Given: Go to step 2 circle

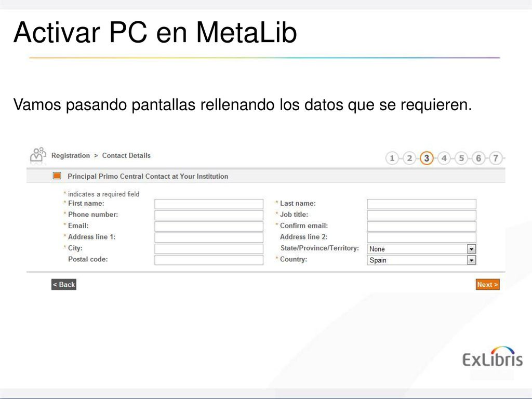Looking at the screenshot, I should coord(409,158).
